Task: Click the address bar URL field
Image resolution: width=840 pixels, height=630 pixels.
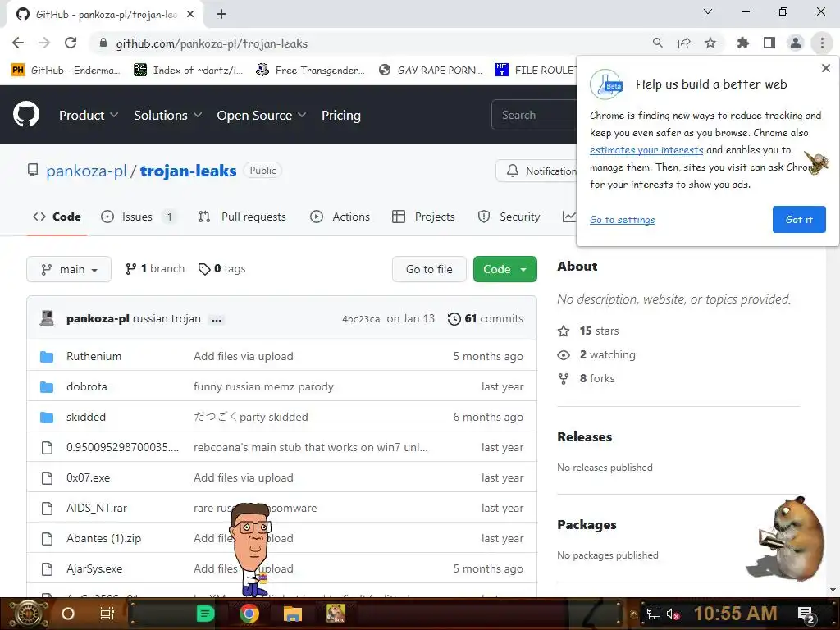Action: click(x=370, y=43)
